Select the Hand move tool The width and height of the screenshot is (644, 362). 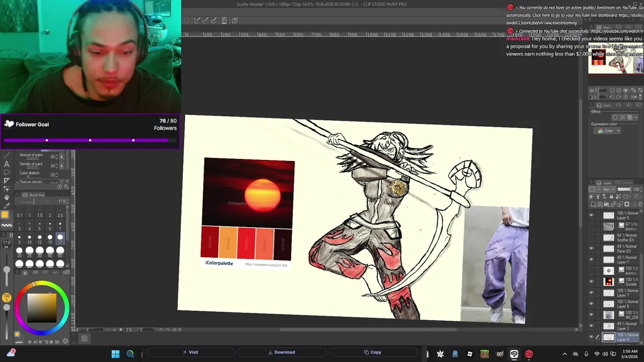point(7,198)
